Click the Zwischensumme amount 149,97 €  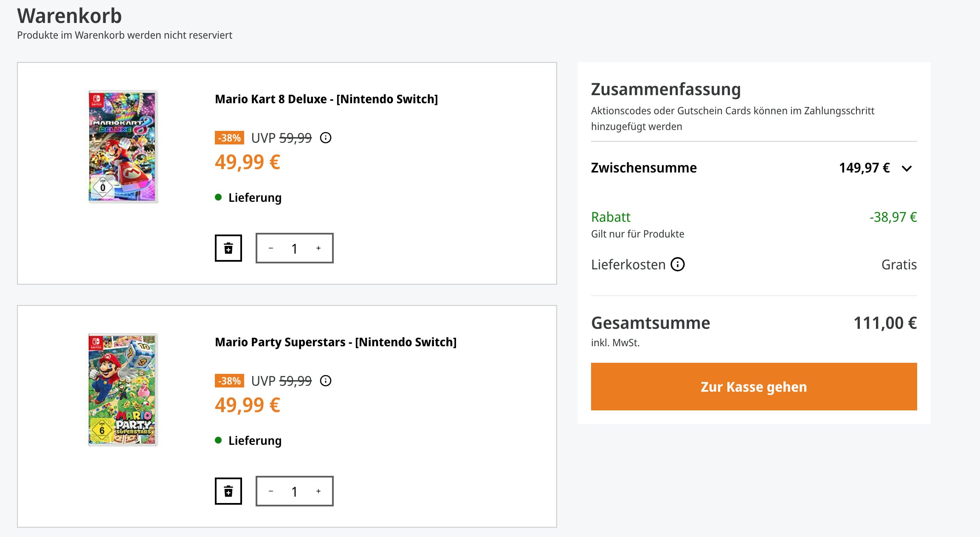(864, 168)
